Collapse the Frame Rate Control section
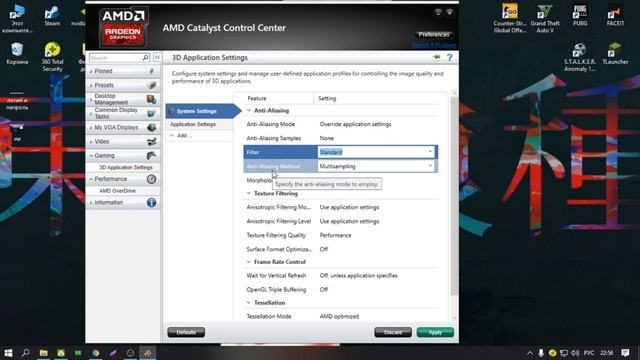The width and height of the screenshot is (640, 360). pos(249,262)
